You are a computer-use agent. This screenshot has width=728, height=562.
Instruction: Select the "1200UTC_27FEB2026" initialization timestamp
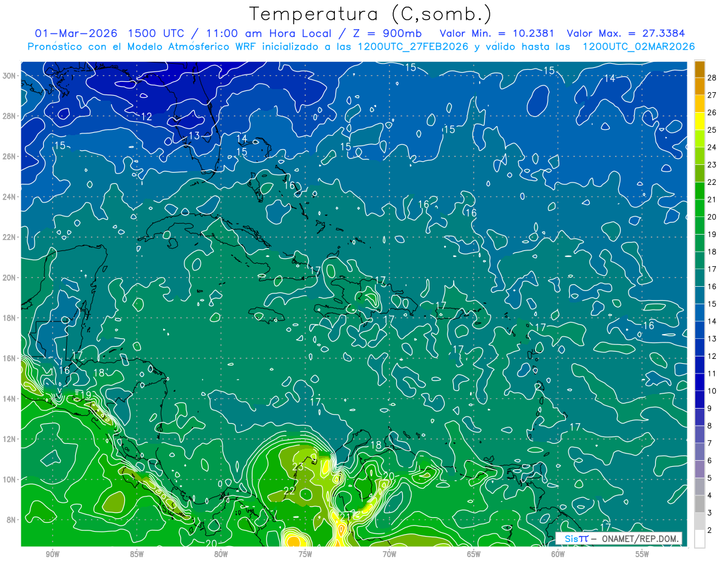(413, 47)
